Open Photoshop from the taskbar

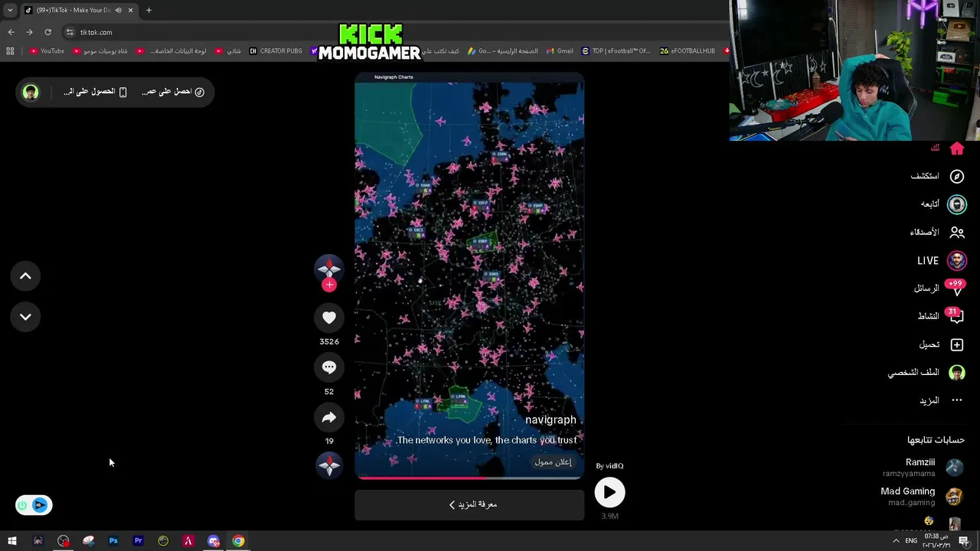coord(113,541)
